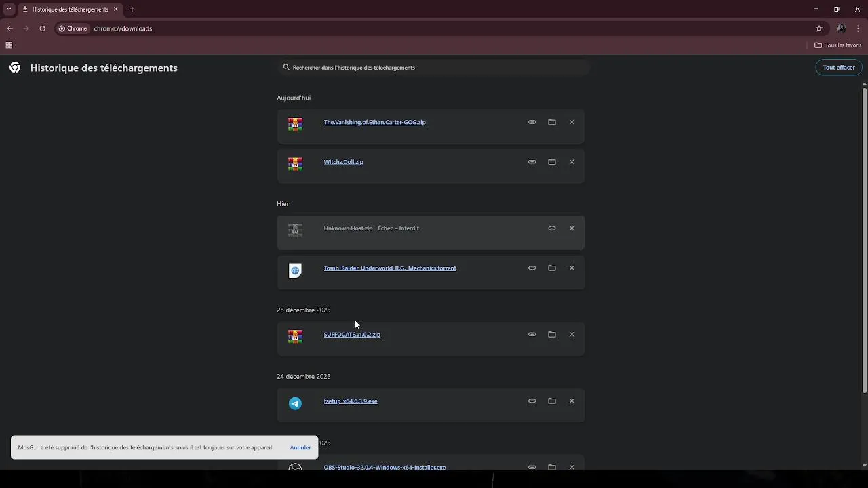Viewport: 868px width, 488px height.
Task: Open the apps grid in bookmarks bar
Action: tap(9, 45)
